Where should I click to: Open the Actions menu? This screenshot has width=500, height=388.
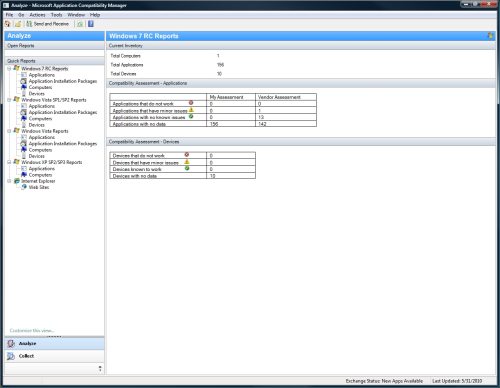coord(37,15)
